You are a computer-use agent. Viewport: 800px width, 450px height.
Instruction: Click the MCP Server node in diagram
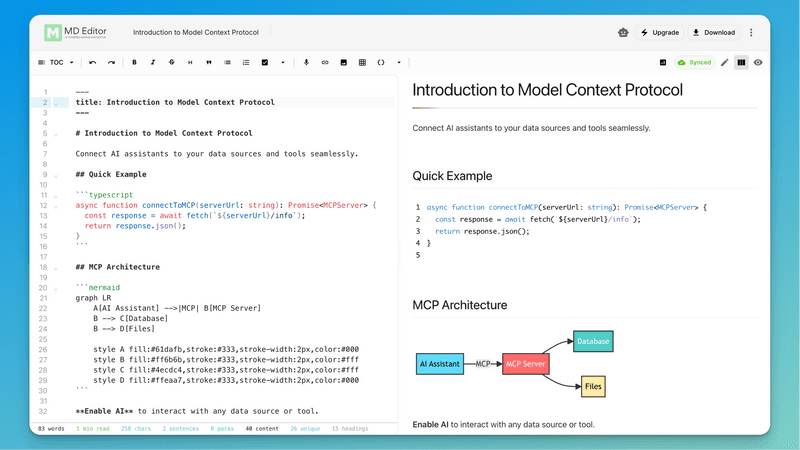tap(526, 364)
